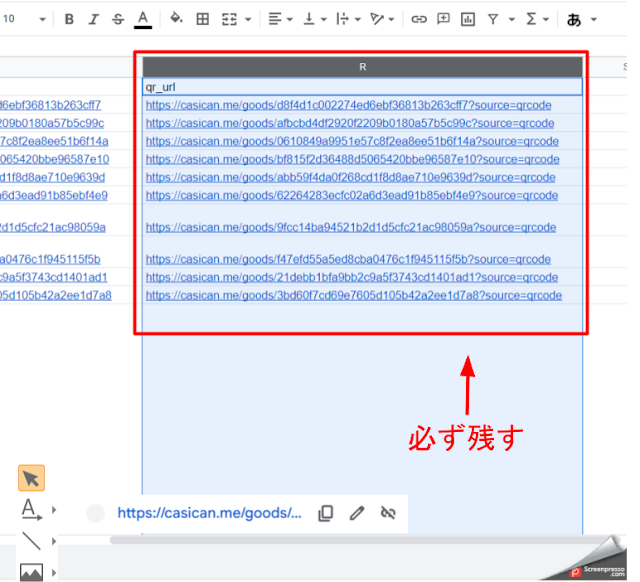Image resolution: width=640 pixels, height=582 pixels.
Task: Edit link with pencil icon
Action: 357,513
